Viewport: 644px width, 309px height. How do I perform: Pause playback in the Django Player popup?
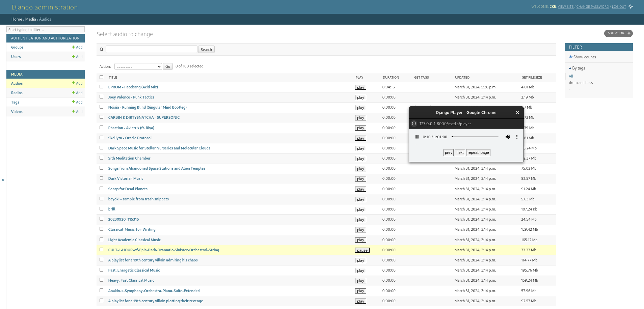(417, 137)
